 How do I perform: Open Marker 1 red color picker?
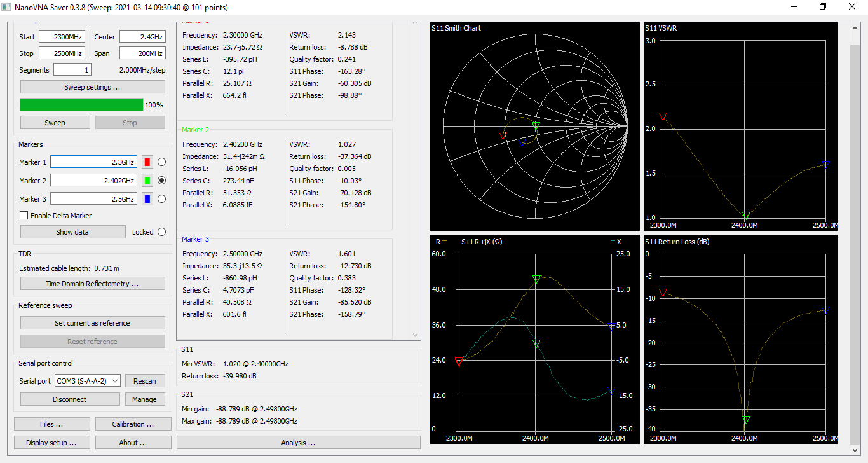pos(147,162)
